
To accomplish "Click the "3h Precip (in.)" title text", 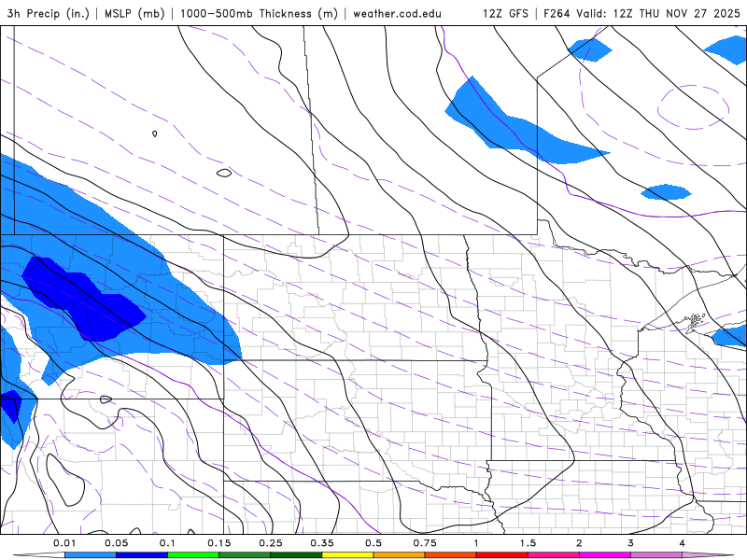I will click(49, 13).
